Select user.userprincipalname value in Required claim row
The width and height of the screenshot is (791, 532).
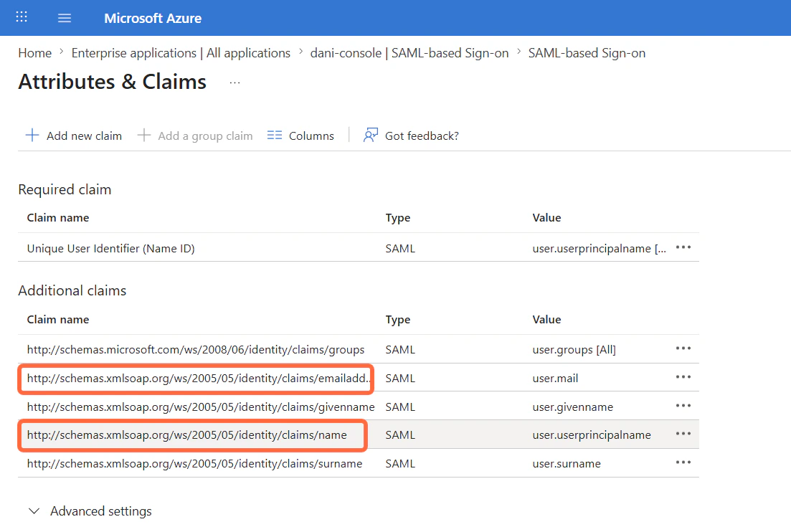599,248
